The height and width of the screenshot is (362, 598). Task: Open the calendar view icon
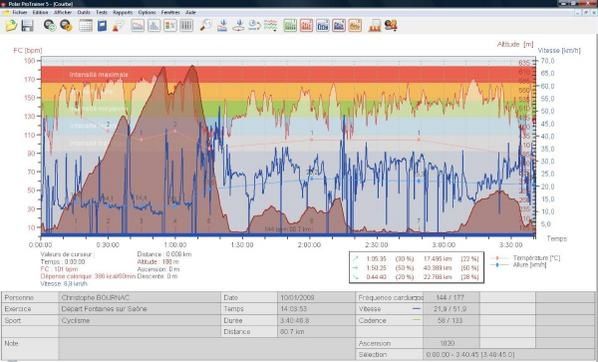[x=86, y=26]
